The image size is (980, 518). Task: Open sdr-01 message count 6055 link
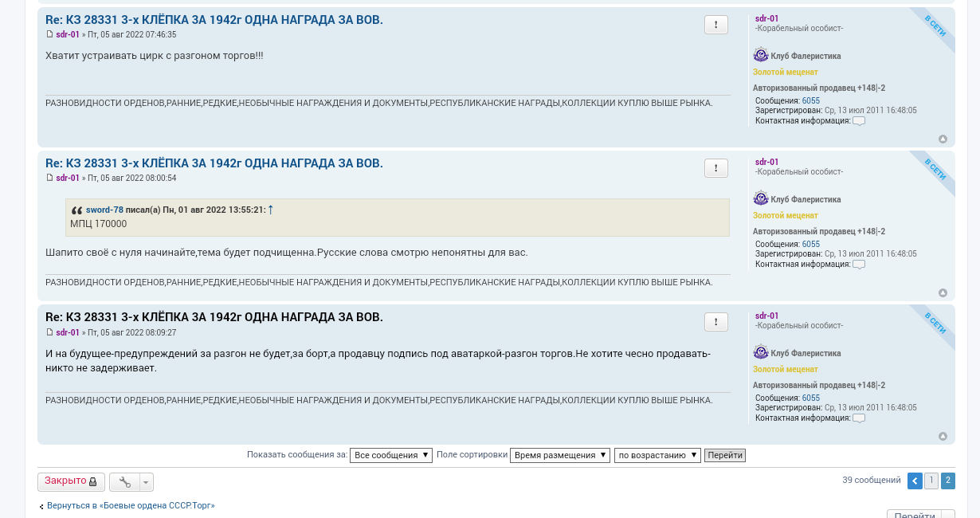tap(810, 101)
